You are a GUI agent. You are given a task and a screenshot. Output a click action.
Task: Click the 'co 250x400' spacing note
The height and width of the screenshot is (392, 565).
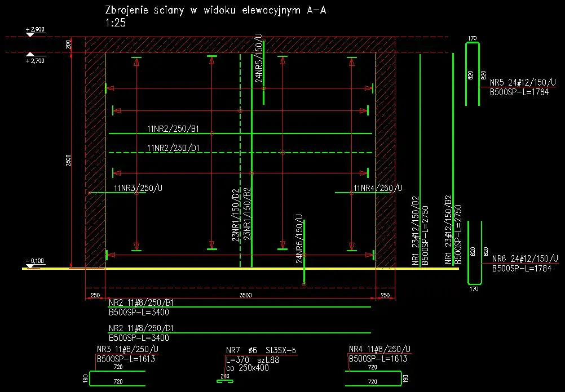(247, 368)
